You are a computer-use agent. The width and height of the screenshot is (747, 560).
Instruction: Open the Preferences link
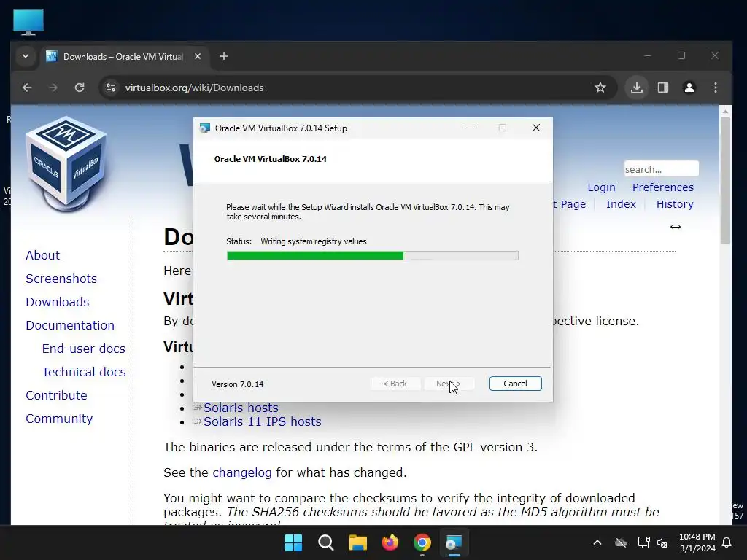[x=662, y=187]
